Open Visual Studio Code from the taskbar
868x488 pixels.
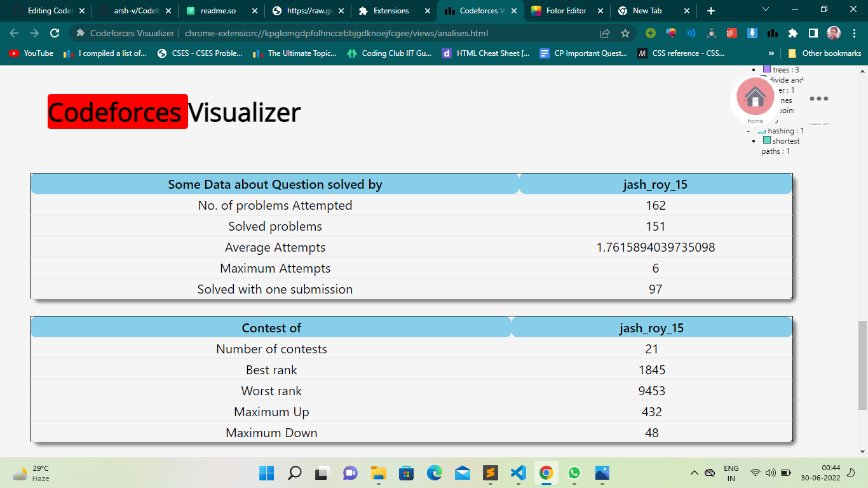coord(518,473)
